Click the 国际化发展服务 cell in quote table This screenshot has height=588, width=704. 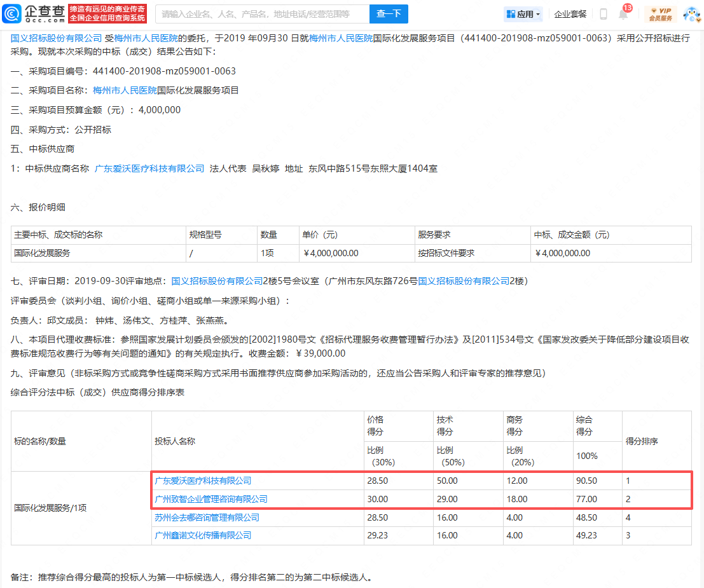click(42, 253)
